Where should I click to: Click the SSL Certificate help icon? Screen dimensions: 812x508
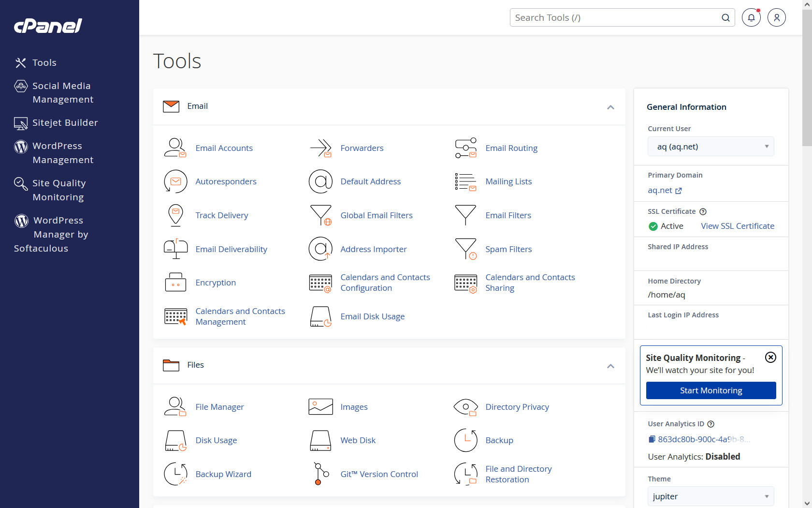[703, 211]
